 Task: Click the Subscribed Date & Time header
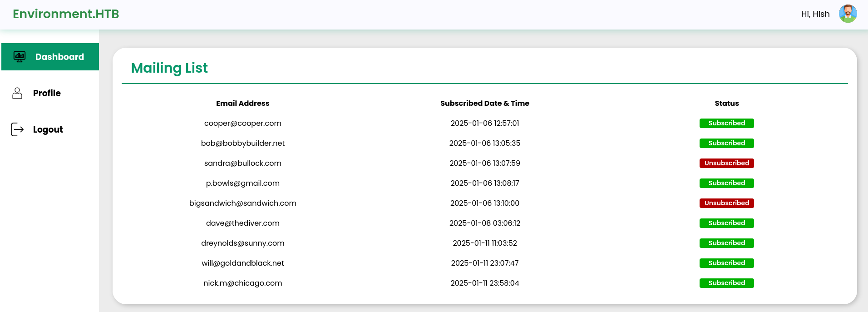(x=484, y=103)
